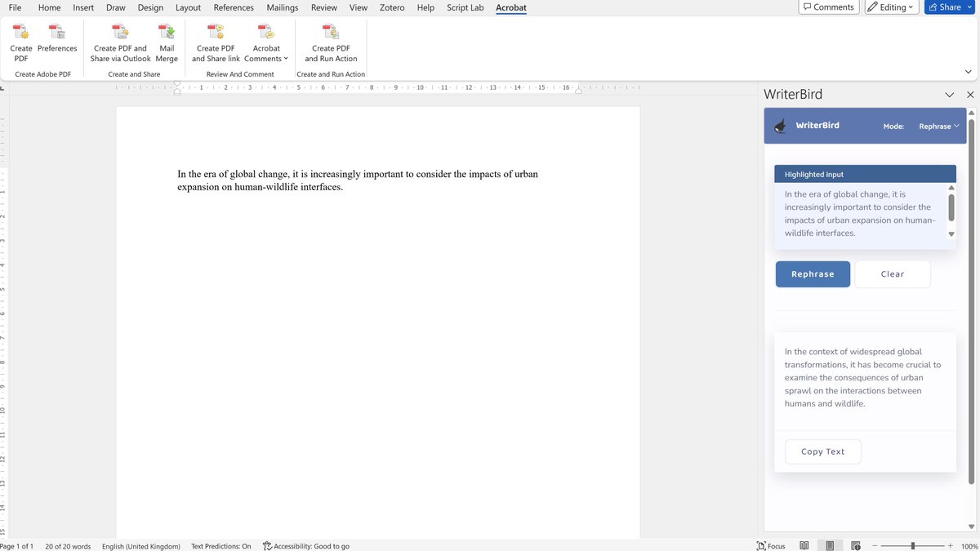Switch to Focus mode in status bar
The image size is (980, 551).
coord(771,546)
